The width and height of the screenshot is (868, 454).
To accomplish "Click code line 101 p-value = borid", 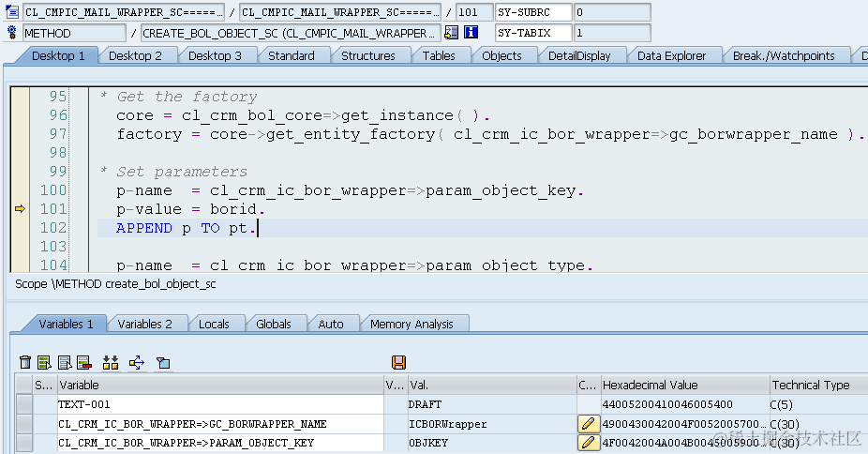I will [x=191, y=209].
